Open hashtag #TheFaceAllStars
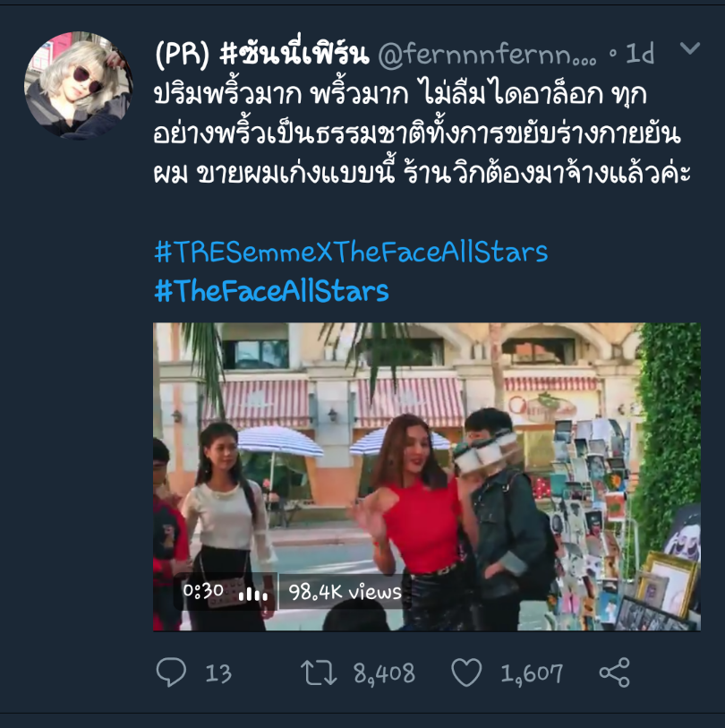 tap(271, 291)
